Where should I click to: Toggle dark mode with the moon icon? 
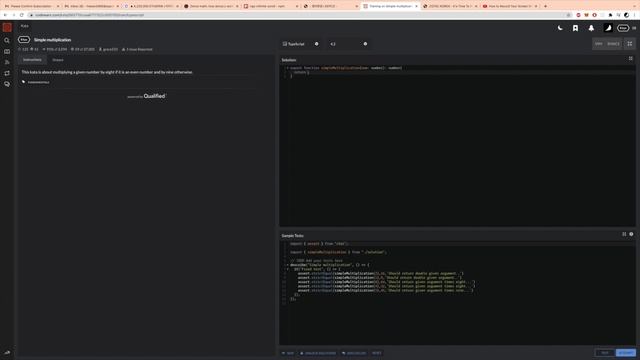pyautogui.click(x=560, y=28)
